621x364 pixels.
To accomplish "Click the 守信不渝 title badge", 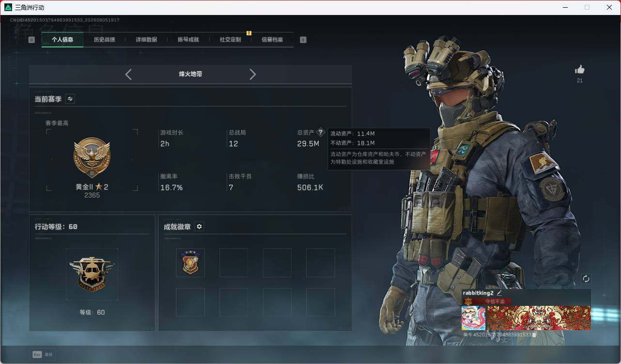I will [487, 301].
